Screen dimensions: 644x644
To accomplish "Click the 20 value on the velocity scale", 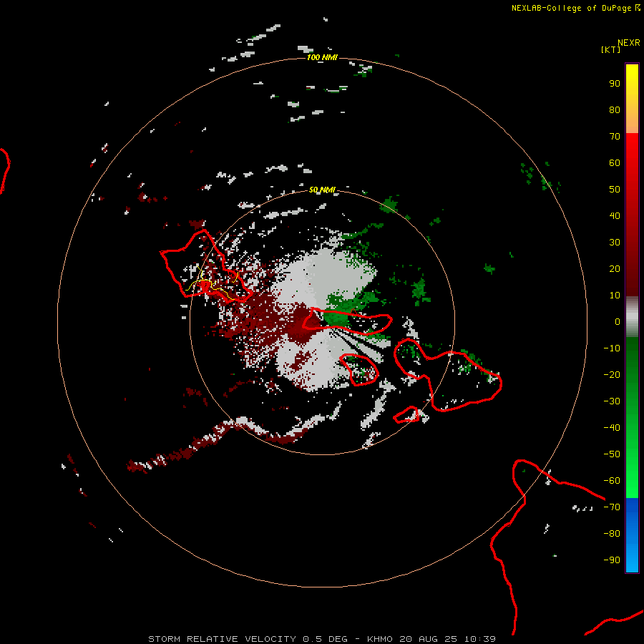I will [x=615, y=269].
